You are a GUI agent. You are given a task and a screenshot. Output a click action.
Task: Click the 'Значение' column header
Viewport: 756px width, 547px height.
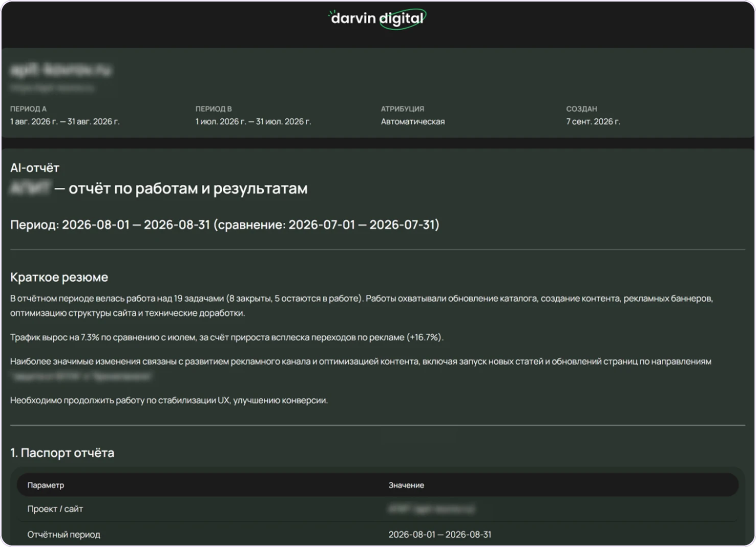tap(406, 485)
